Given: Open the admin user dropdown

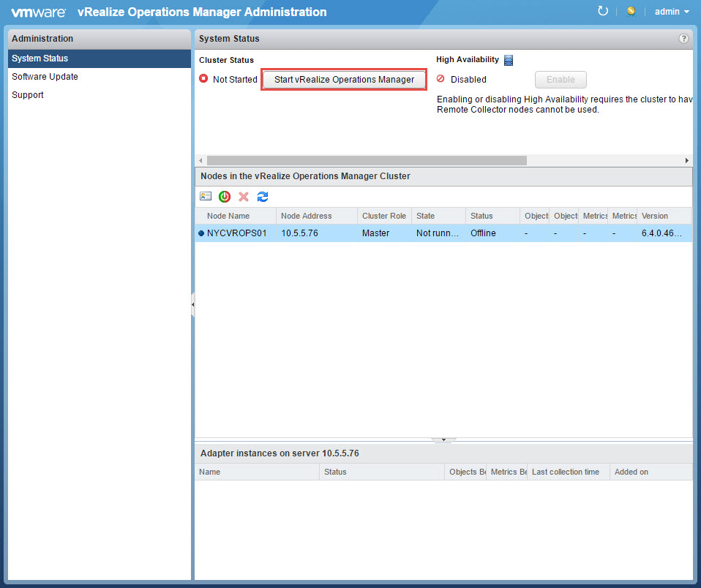Looking at the screenshot, I should (x=672, y=12).
